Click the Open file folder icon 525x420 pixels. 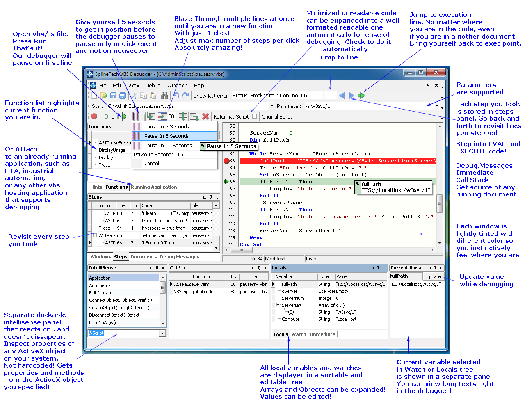coord(104,96)
